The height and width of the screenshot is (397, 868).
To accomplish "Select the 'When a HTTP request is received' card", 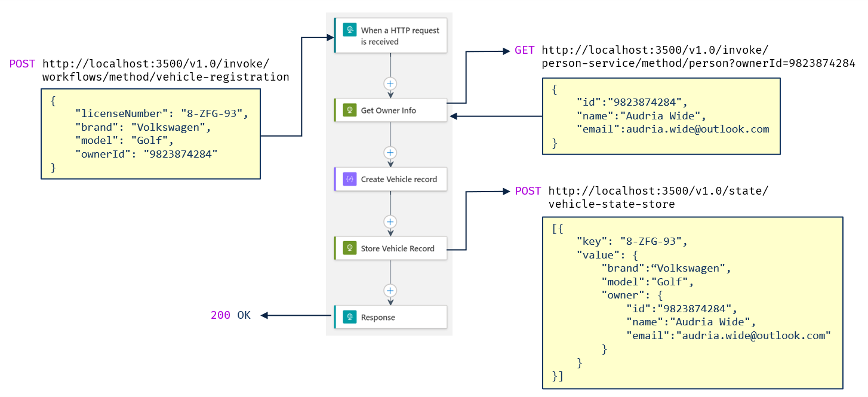I will click(390, 36).
